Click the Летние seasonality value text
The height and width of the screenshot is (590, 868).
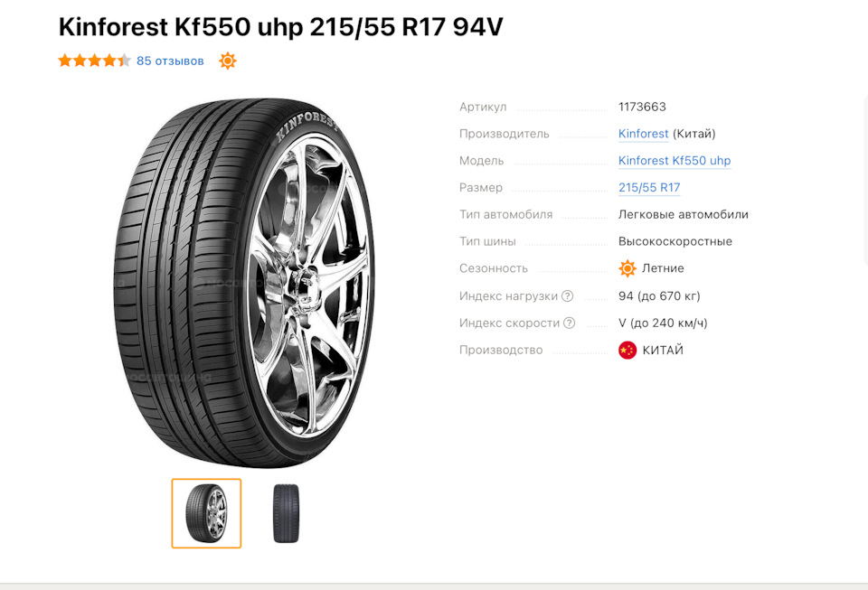663,268
